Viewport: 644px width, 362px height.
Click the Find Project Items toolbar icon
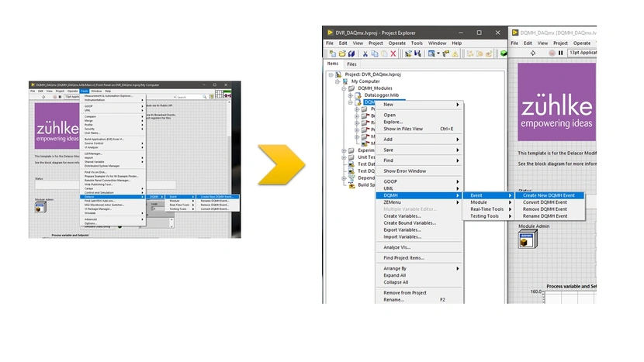(445, 53)
